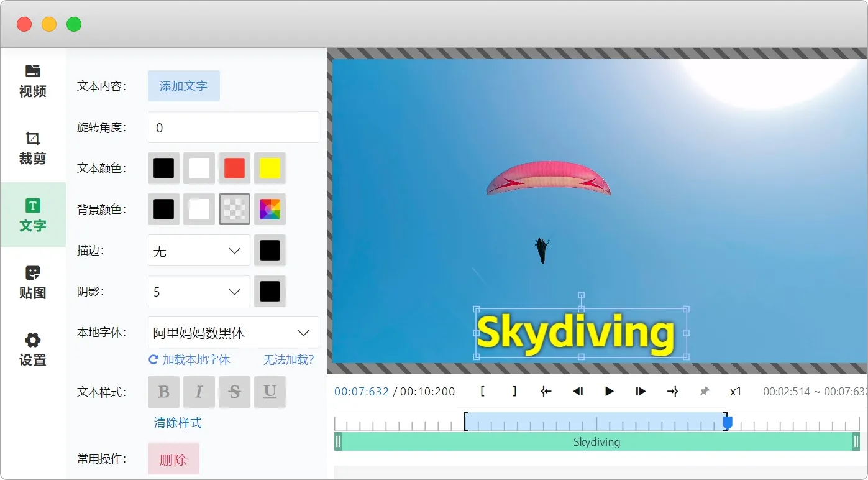
Task: Set background color to black
Action: 164,209
